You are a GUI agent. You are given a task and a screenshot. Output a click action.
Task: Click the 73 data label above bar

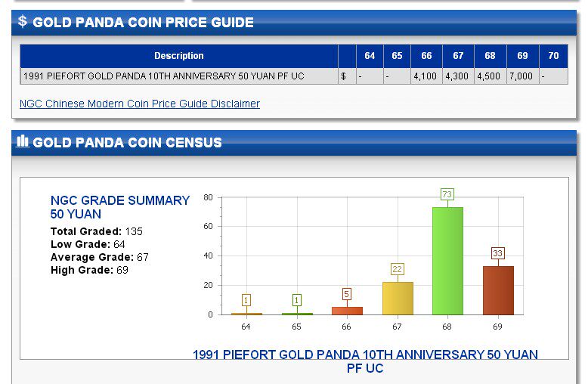(447, 195)
